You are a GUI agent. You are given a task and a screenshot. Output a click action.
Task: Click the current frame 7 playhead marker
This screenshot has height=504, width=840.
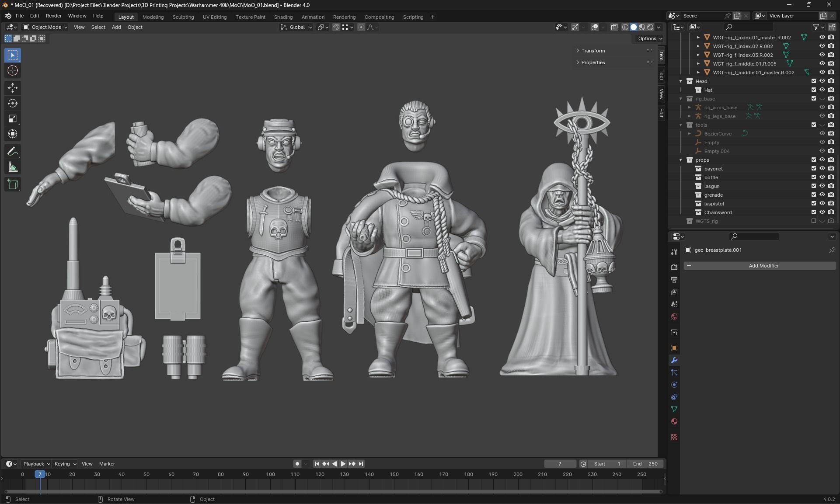(x=40, y=474)
